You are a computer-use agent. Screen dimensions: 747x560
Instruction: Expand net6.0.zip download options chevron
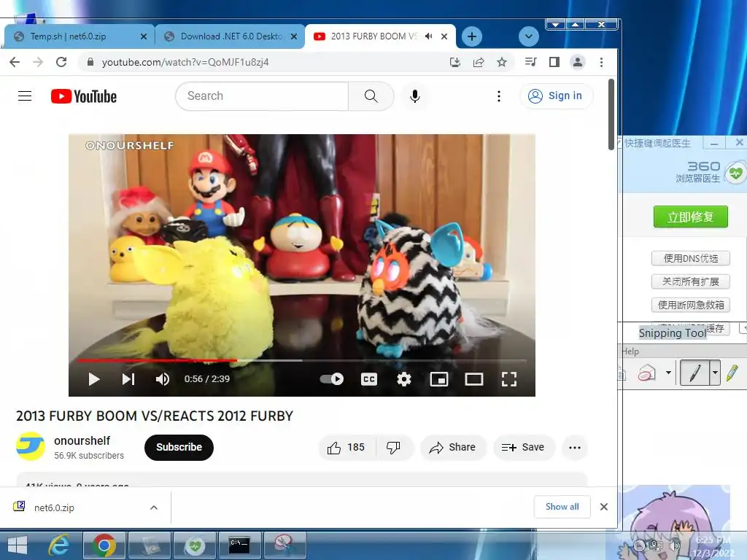click(154, 507)
